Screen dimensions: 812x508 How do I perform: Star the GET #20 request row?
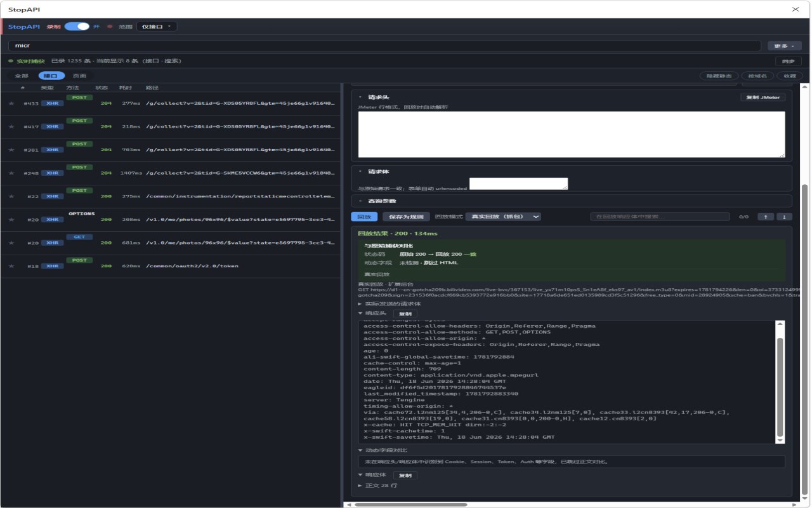coord(11,243)
